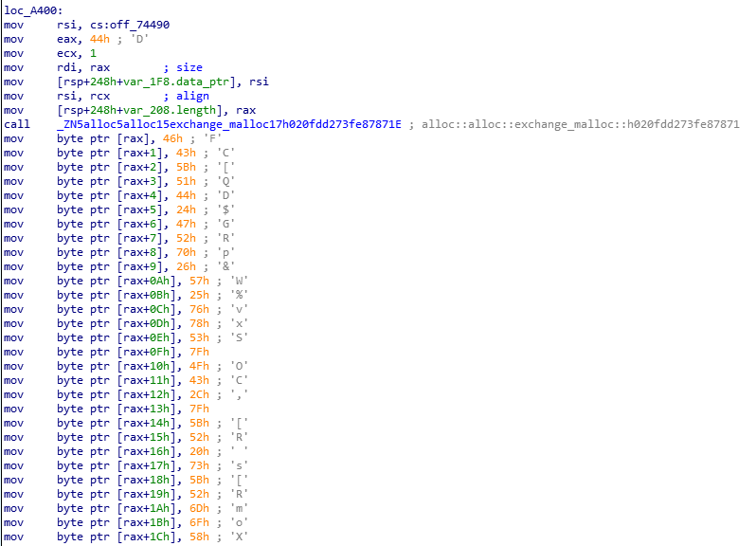This screenshot has width=756, height=546.
Task: Click the 70h value with 'p' comment
Action: 186,252
